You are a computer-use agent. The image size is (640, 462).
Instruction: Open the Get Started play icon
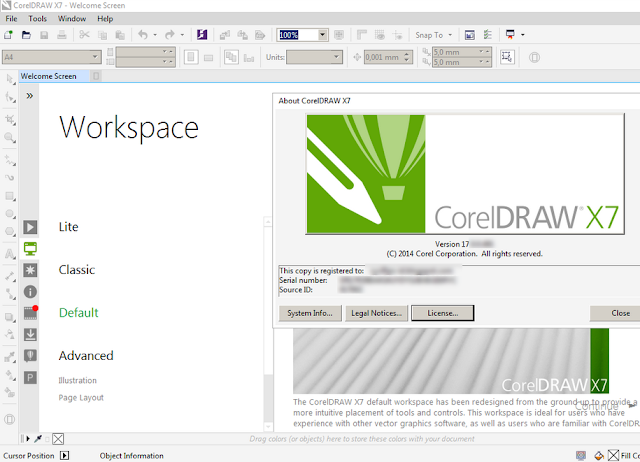[x=30, y=227]
